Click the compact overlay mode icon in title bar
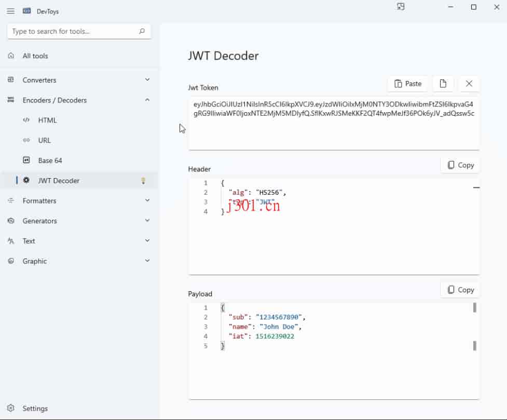Viewport: 507px width, 420px height. (401, 7)
